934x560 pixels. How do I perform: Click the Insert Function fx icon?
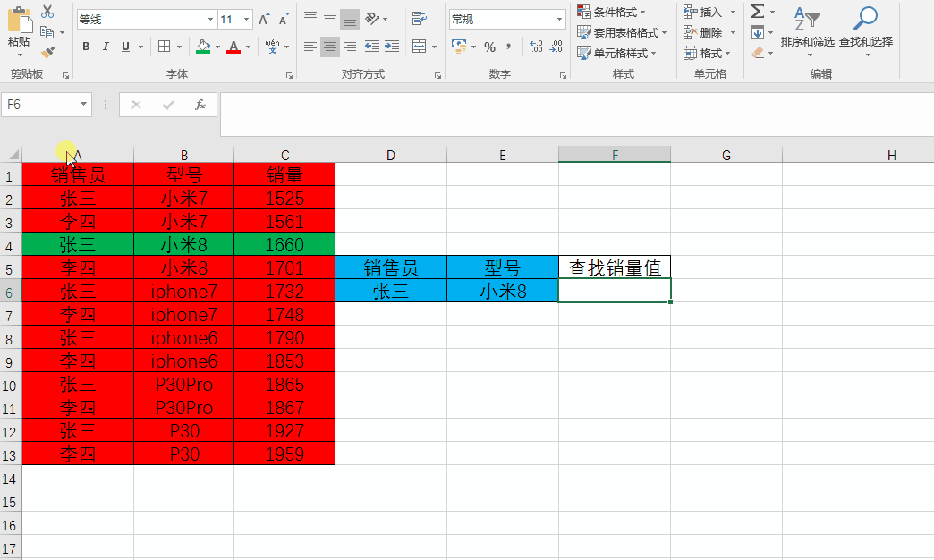pyautogui.click(x=200, y=105)
